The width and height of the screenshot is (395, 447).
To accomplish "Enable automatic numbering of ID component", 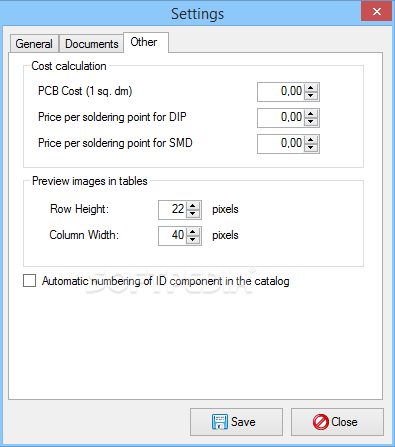I will (30, 281).
